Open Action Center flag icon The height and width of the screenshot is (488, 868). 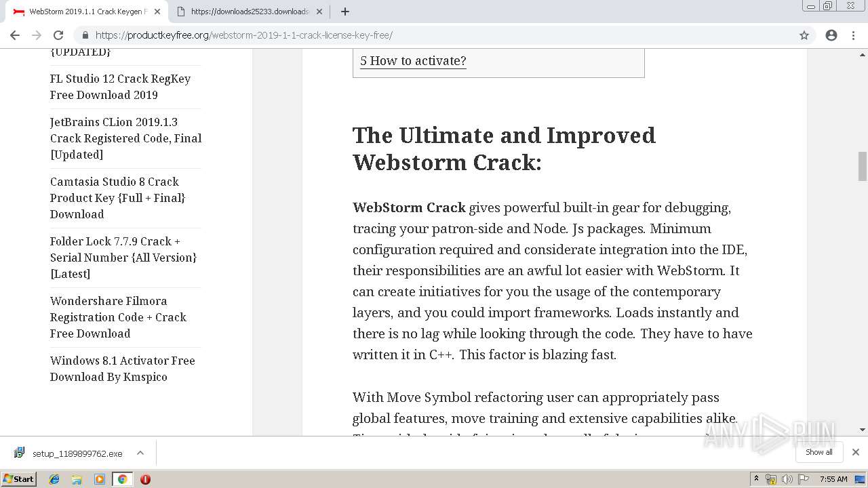click(803, 479)
